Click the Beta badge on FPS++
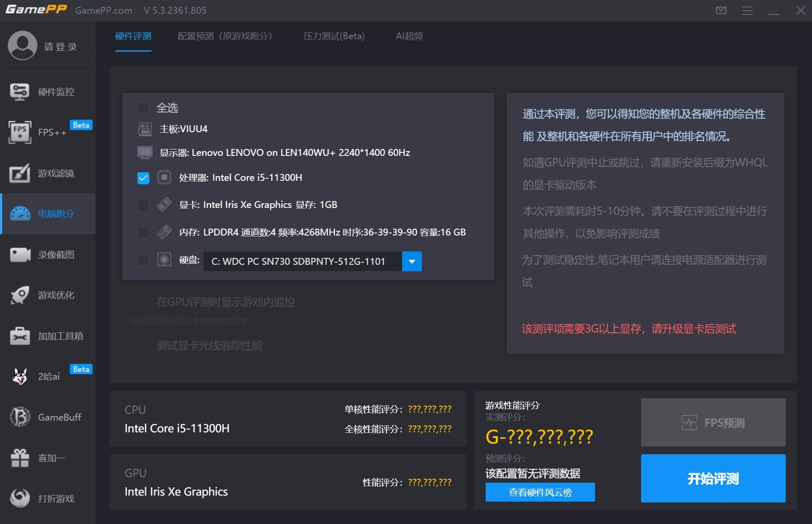This screenshot has width=812, height=524. coord(81,125)
